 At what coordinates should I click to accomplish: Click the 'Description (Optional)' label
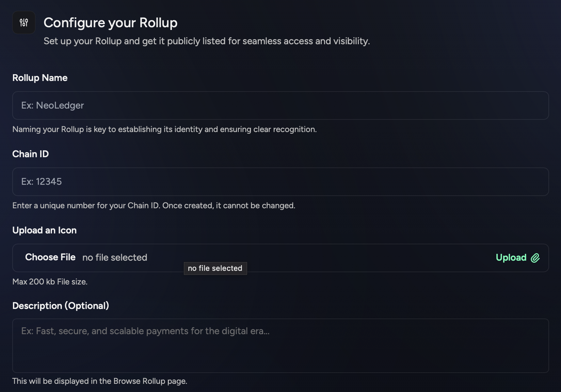point(61,306)
